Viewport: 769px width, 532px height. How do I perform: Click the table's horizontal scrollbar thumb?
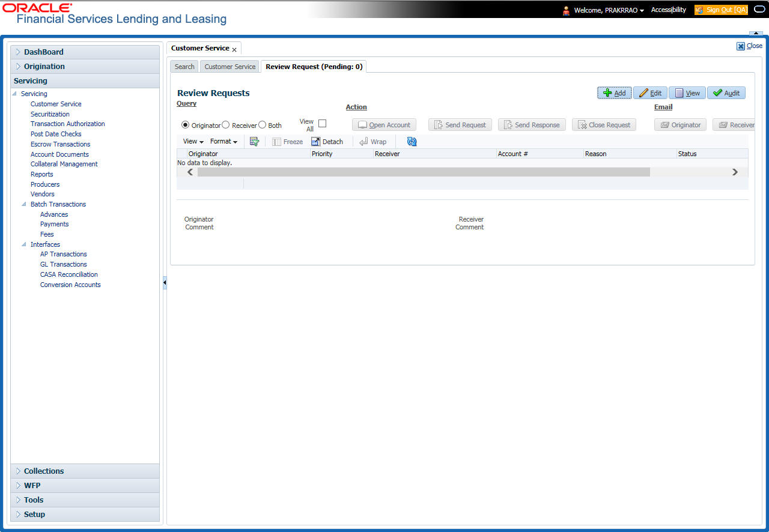pos(424,172)
